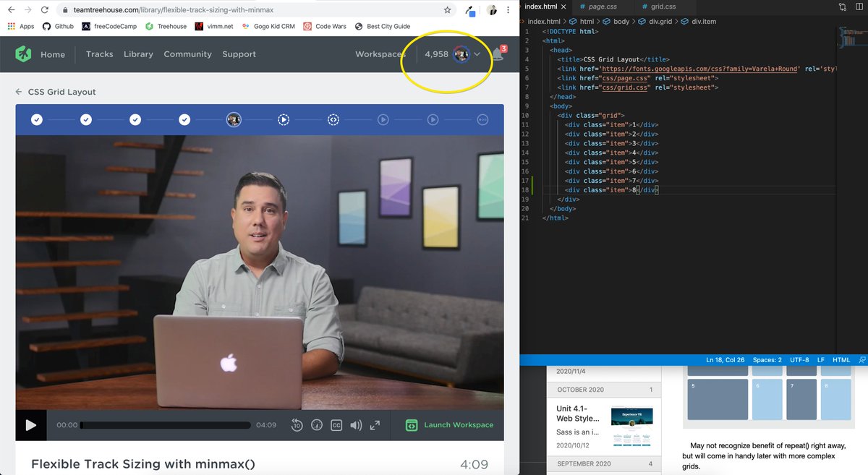Change encoding via UTF-8 status item
Image resolution: width=868 pixels, height=475 pixels.
tap(800, 359)
